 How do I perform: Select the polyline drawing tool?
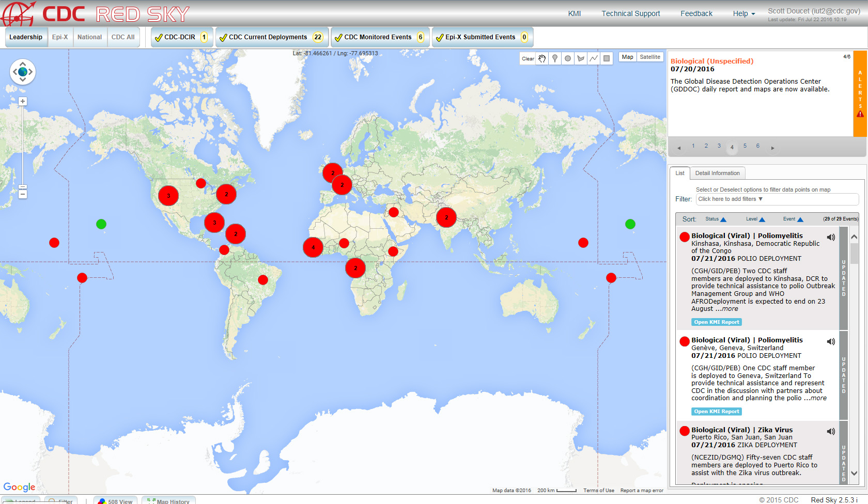pyautogui.click(x=594, y=58)
